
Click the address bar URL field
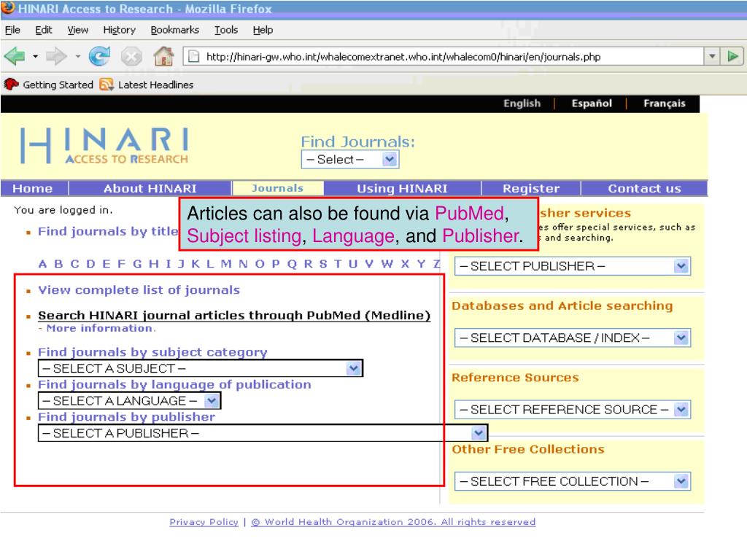443,57
